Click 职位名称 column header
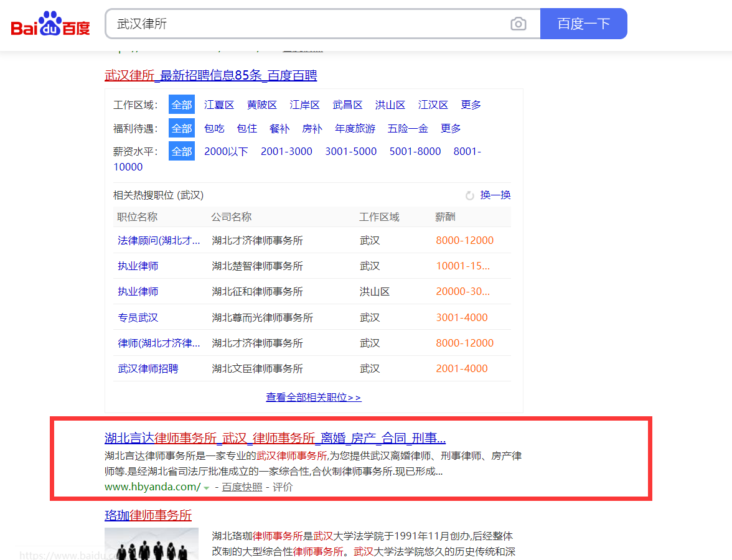 click(137, 217)
